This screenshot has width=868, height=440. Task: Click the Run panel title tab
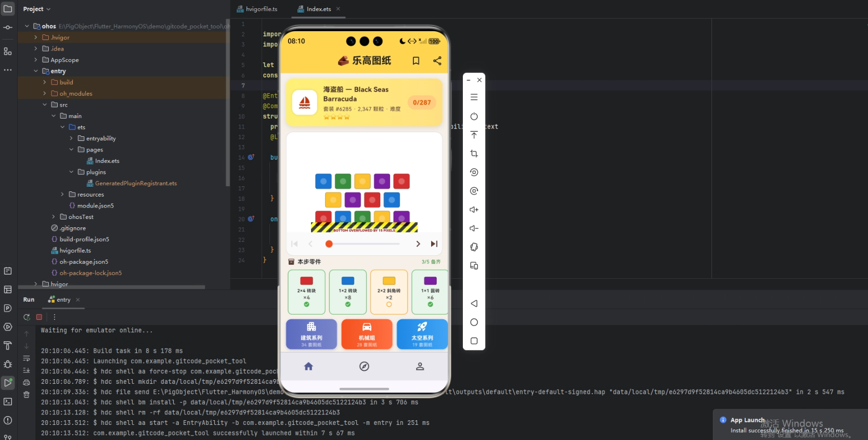tap(29, 300)
